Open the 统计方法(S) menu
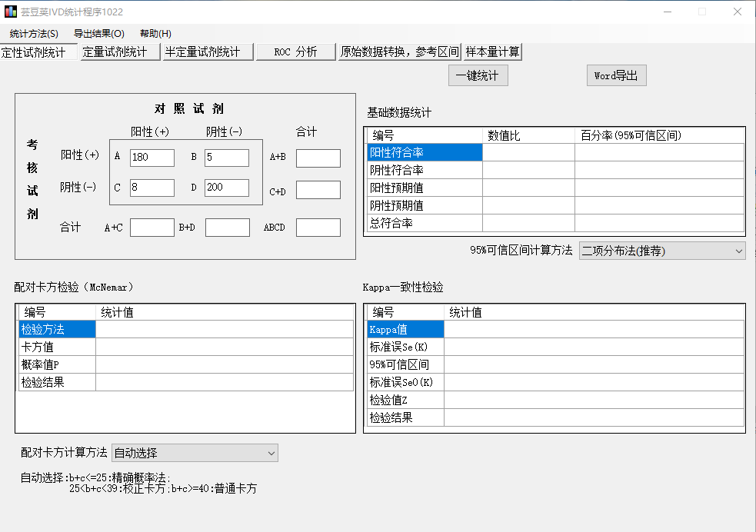This screenshot has height=532, width=756. 34,34
